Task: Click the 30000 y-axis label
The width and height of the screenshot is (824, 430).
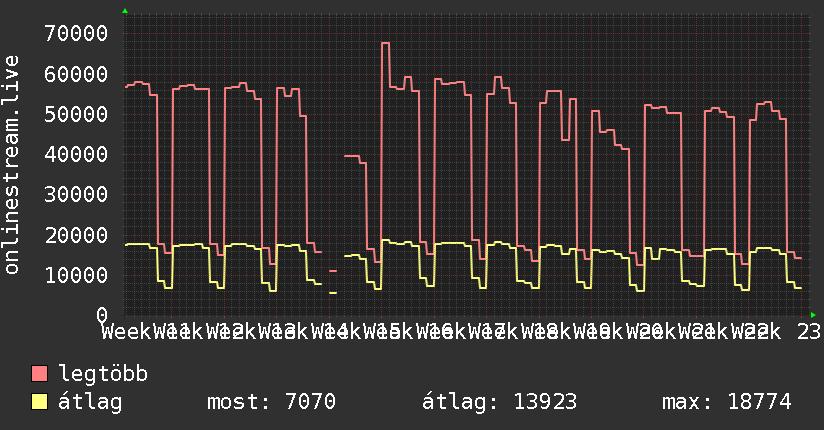Action: point(76,195)
